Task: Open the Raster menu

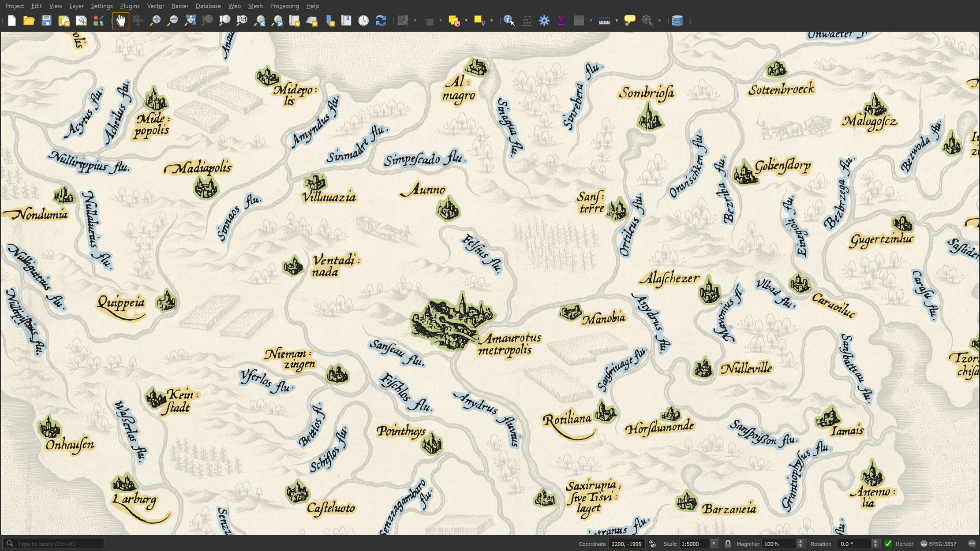Action: point(180,6)
